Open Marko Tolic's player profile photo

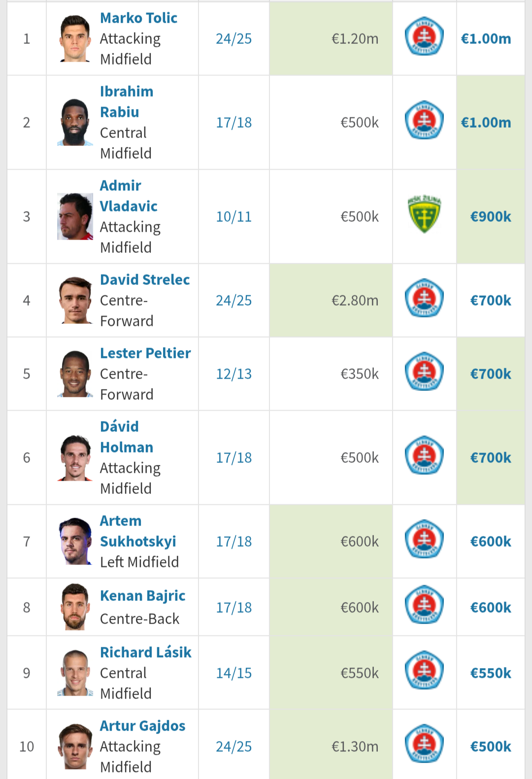coord(75,38)
